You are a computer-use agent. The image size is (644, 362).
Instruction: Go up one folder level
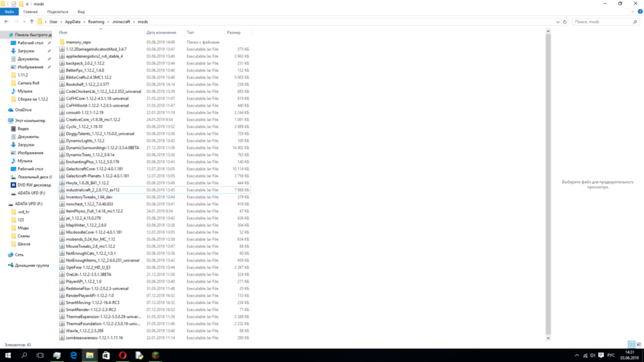[32, 22]
